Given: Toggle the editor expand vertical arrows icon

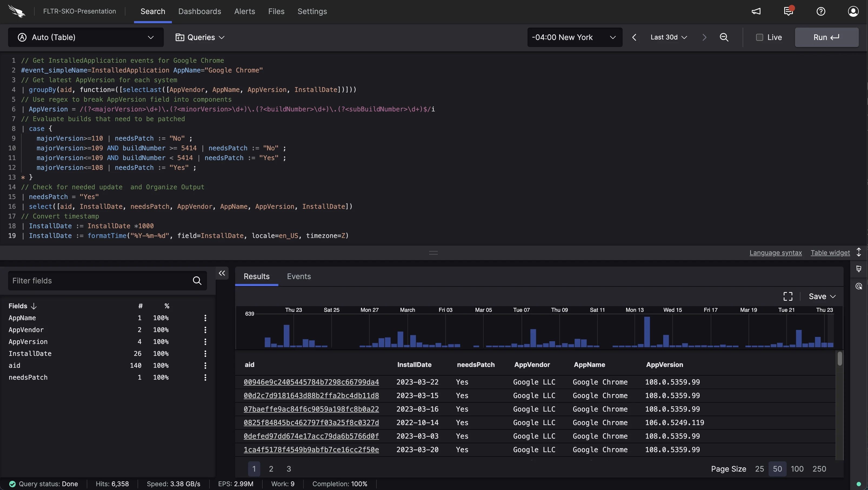Looking at the screenshot, I should 859,252.
